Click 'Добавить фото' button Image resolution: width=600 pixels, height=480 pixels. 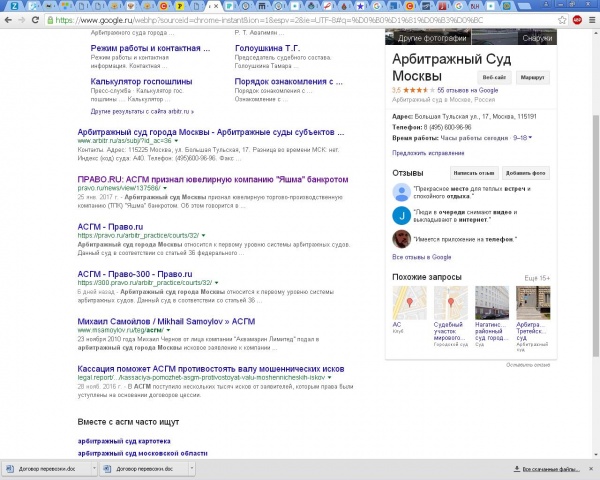[x=525, y=173]
